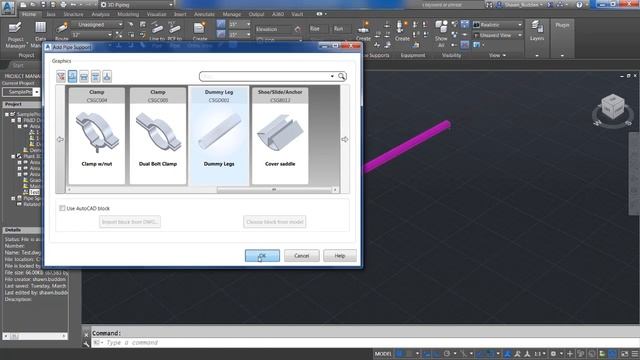
Task: Click the ViewCube in the drawing area
Action: pos(613,107)
